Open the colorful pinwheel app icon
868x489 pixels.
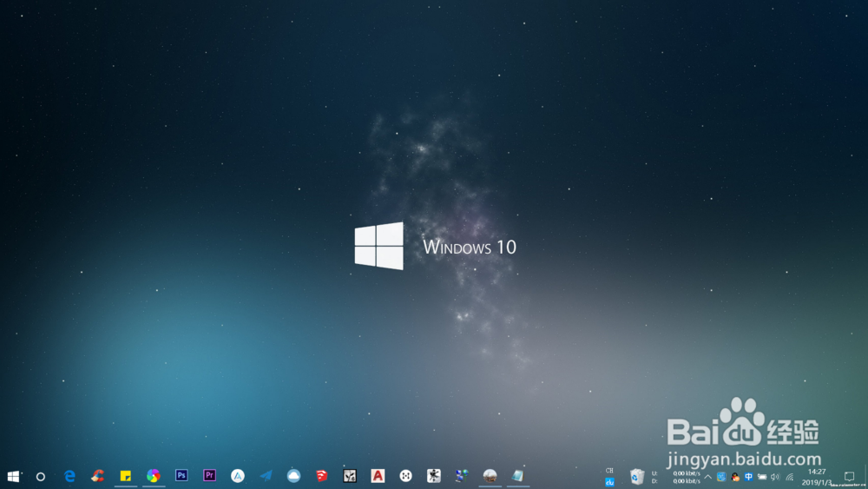pyautogui.click(x=154, y=476)
